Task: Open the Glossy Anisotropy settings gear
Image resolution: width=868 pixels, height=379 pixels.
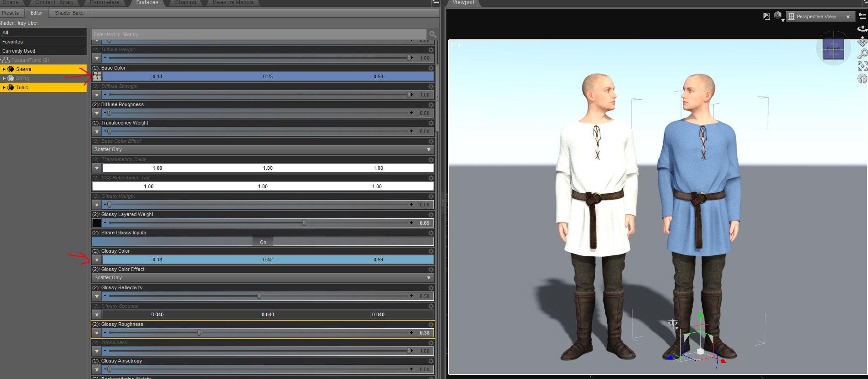Action: [x=431, y=361]
